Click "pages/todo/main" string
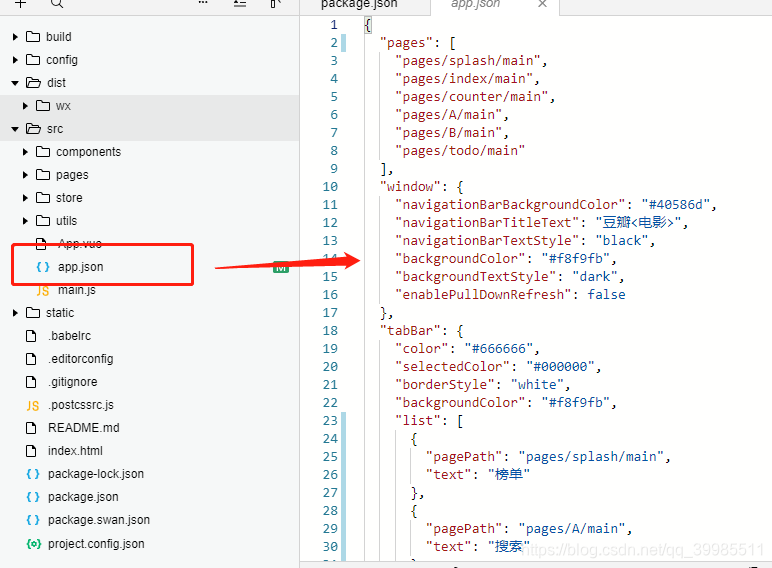 pos(460,151)
